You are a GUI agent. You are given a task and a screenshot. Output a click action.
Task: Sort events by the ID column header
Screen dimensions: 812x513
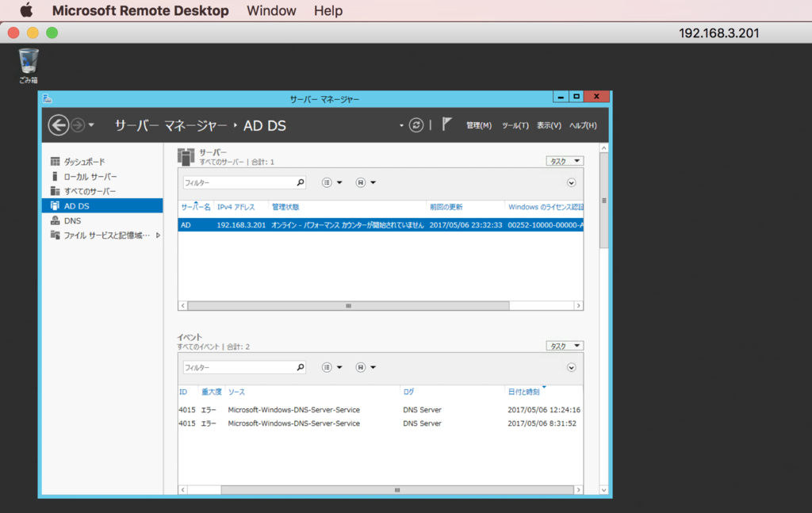click(183, 392)
